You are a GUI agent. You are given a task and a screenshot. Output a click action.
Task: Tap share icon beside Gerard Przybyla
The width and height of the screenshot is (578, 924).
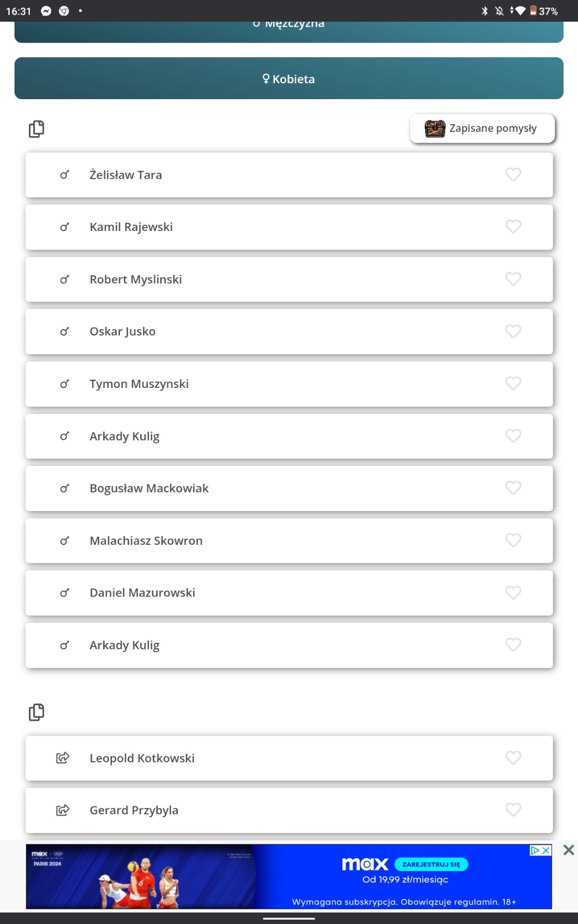63,810
